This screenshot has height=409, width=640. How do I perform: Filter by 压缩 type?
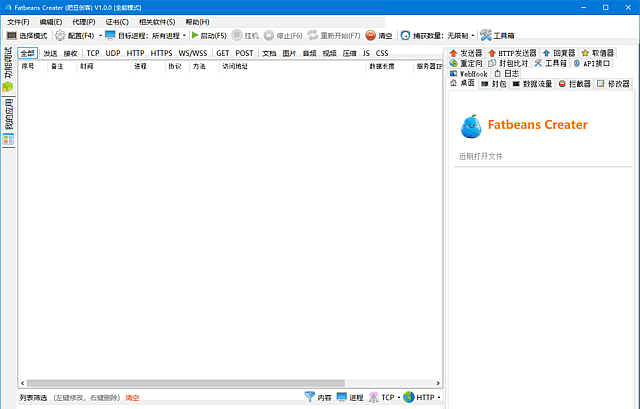(349, 53)
